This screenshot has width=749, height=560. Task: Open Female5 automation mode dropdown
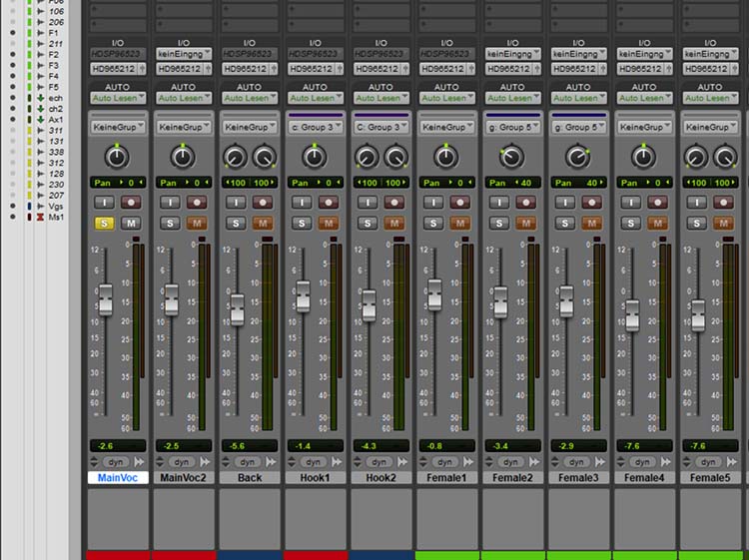pyautogui.click(x=710, y=98)
